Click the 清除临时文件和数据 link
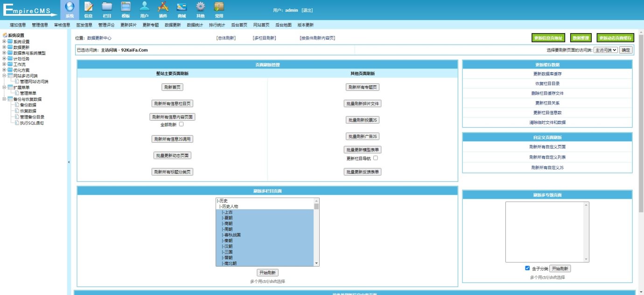644x295 pixels. 547,122
